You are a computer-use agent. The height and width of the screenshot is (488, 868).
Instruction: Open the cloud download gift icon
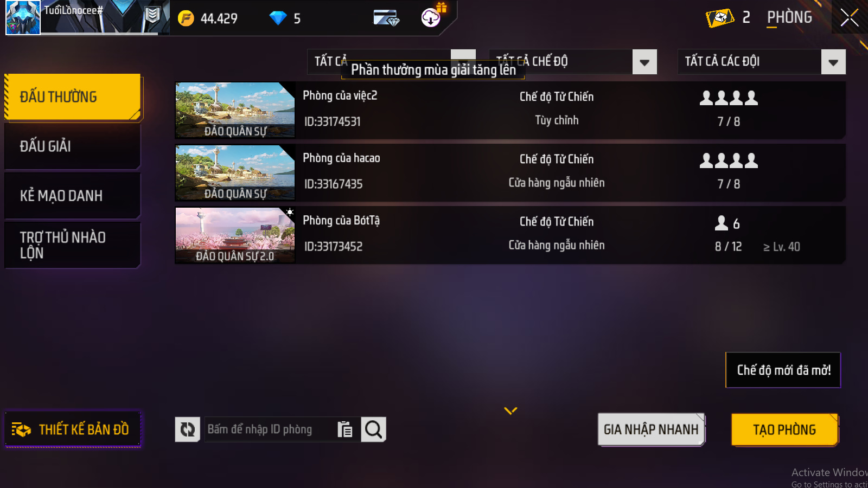click(431, 17)
